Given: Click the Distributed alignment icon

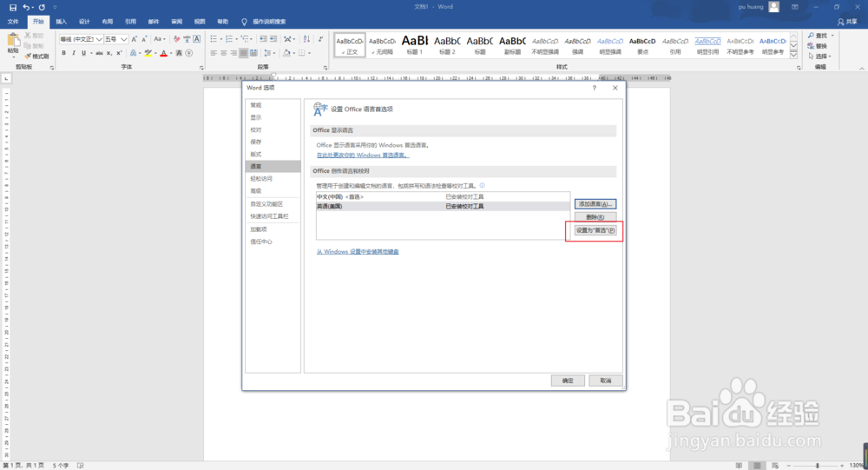Looking at the screenshot, I should [x=253, y=53].
